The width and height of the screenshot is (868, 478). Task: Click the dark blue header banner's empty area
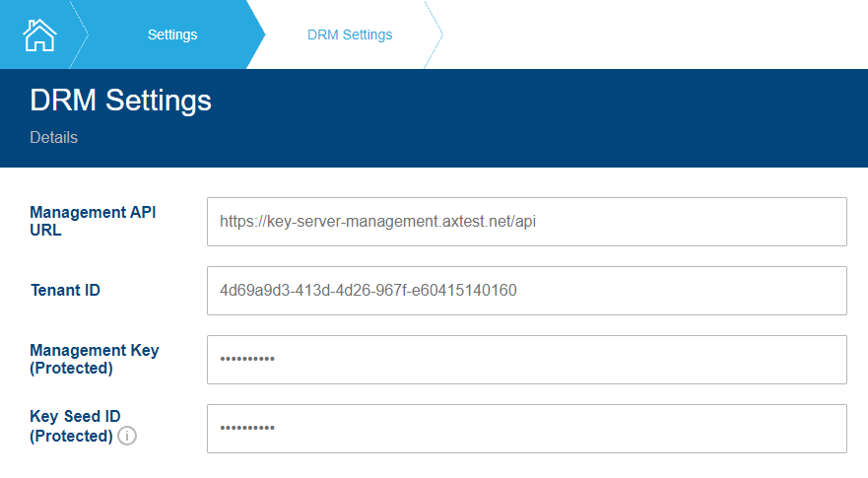coord(591,118)
